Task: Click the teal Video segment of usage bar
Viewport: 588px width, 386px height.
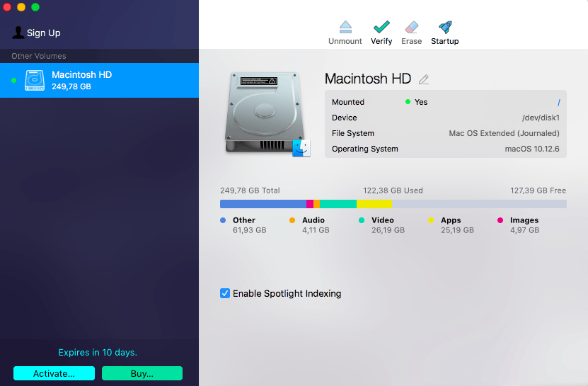Action: coord(338,204)
